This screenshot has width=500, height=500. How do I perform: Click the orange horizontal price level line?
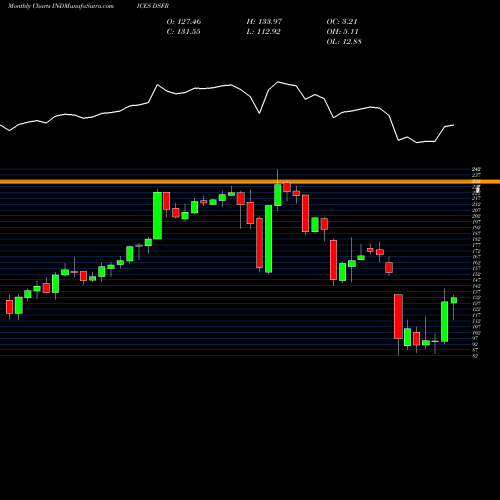[250, 182]
